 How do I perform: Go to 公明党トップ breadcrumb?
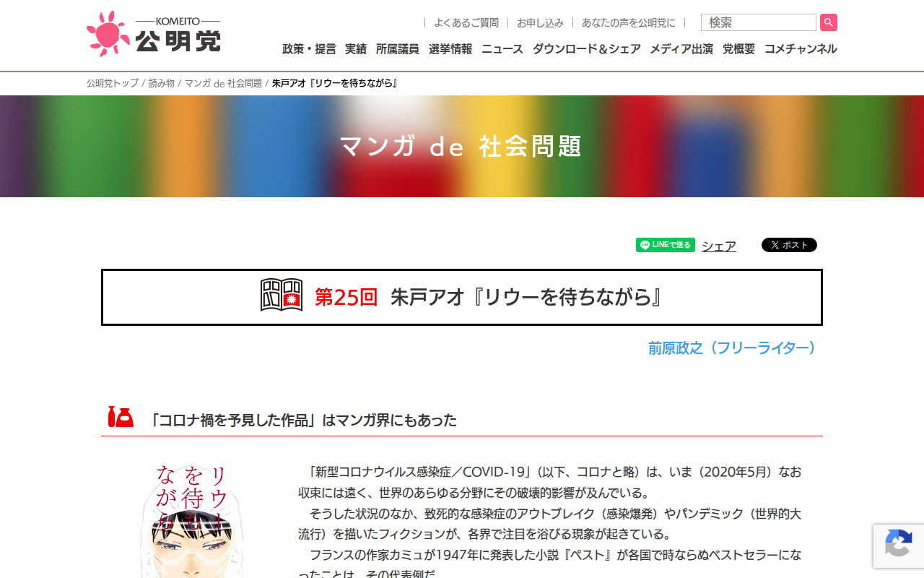point(113,83)
